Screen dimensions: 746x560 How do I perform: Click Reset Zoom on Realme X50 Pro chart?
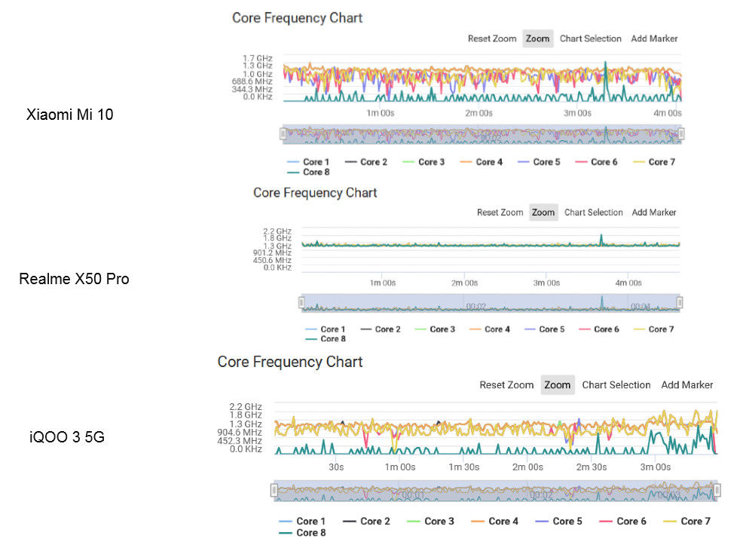pos(500,213)
